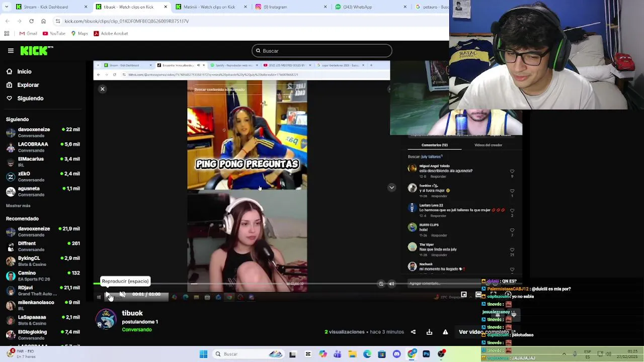Open the recommended LaSapaaaaa channel

pyautogui.click(x=43, y=320)
